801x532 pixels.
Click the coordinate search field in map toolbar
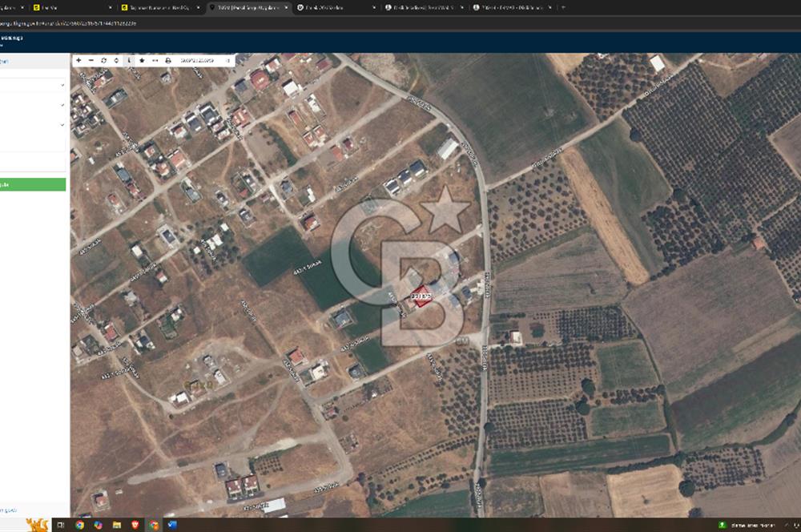coord(199,60)
